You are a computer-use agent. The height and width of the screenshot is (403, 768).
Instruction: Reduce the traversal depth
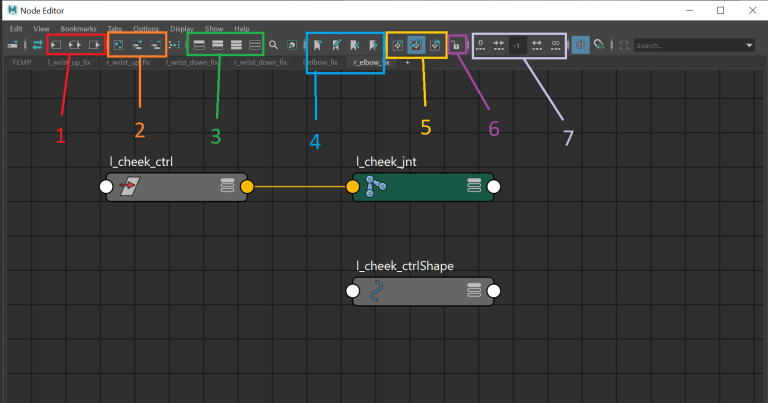499,45
